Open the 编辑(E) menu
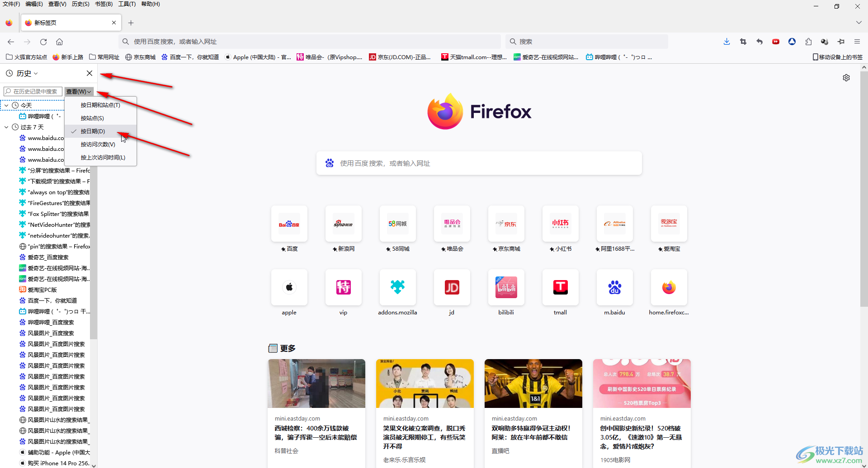868x468 pixels. 34,4
